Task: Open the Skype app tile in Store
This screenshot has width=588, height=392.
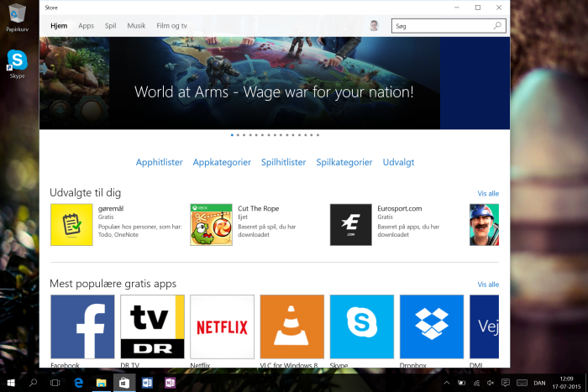Action: [362, 327]
